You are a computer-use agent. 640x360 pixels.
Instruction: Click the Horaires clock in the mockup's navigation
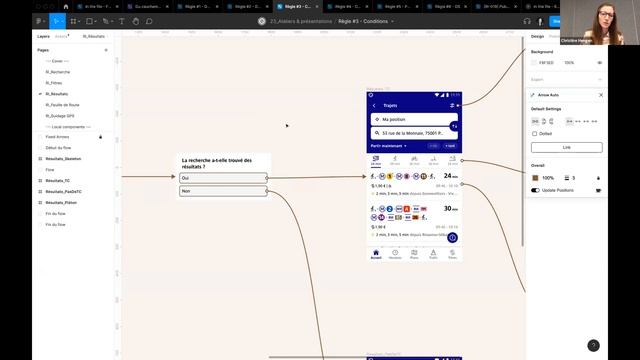(395, 255)
